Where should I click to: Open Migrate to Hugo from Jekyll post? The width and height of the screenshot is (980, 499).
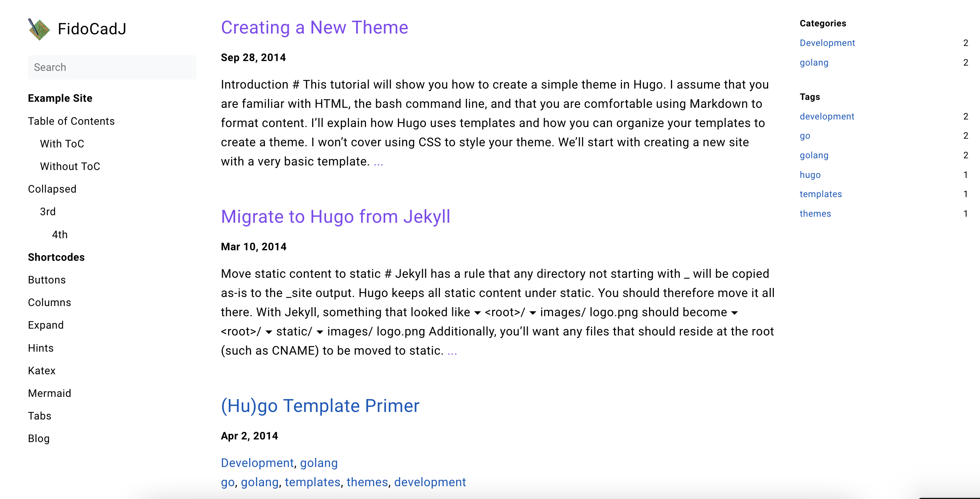pos(335,217)
